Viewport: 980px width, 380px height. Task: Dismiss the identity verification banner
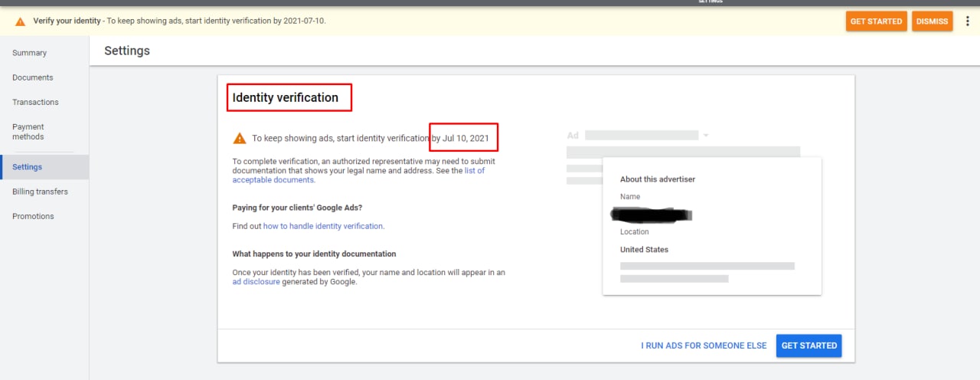(x=932, y=21)
